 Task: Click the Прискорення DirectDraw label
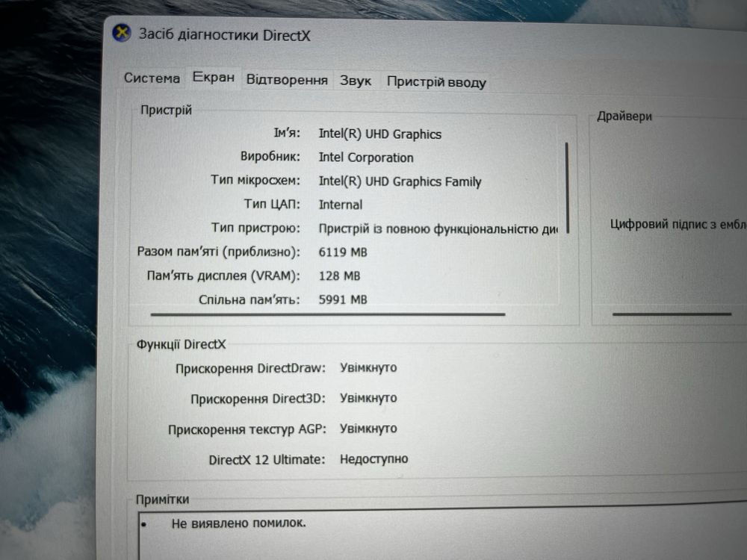click(250, 369)
